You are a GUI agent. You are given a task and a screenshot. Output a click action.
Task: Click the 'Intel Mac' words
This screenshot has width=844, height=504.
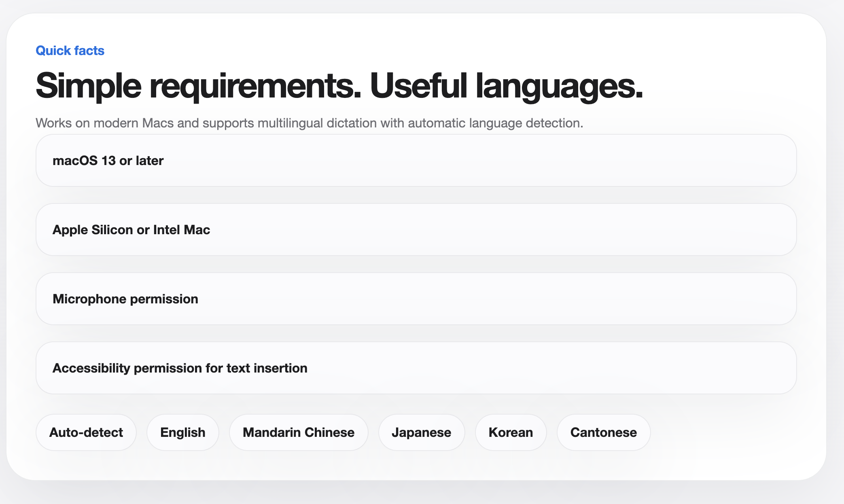pos(181,230)
